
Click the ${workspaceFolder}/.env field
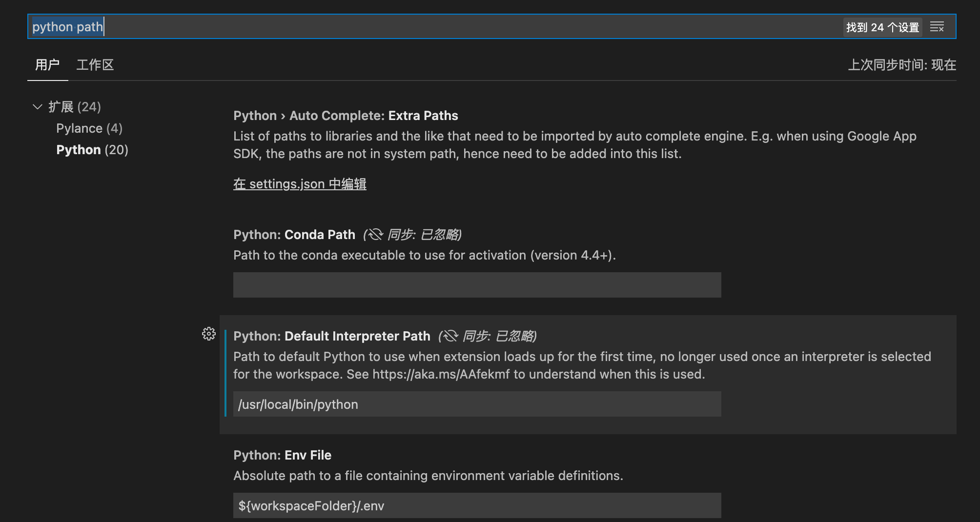[x=477, y=505]
